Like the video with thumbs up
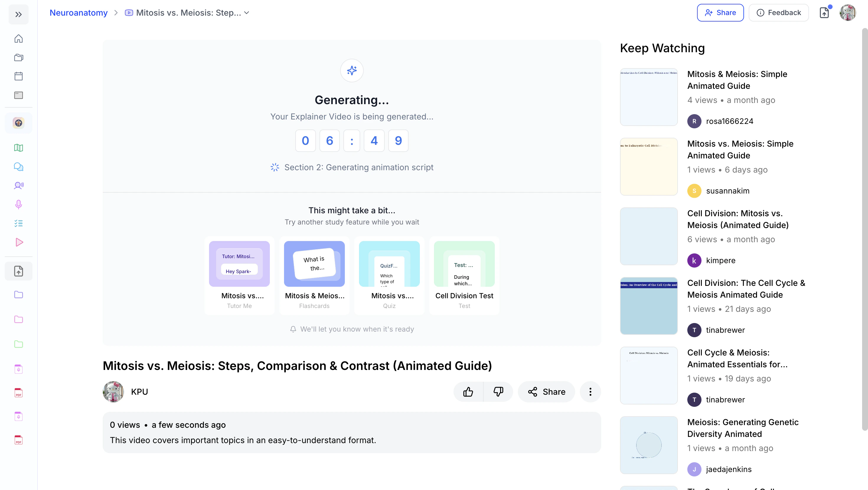Screen dimensions: 868x490 468,392
